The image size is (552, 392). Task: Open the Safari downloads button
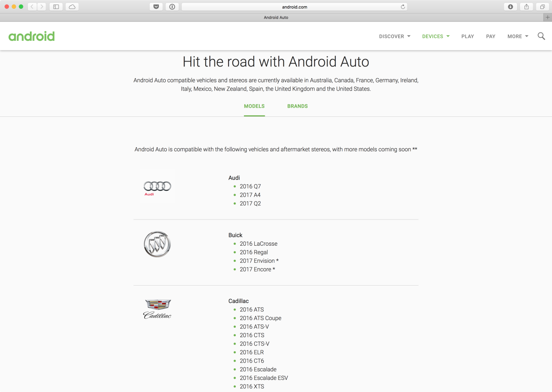pyautogui.click(x=510, y=7)
